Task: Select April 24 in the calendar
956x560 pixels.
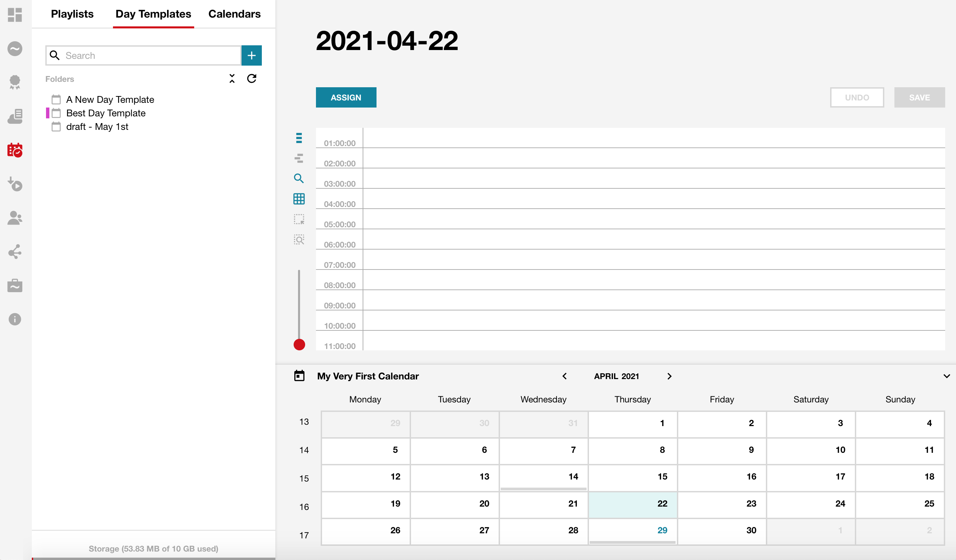Action: coord(811,505)
